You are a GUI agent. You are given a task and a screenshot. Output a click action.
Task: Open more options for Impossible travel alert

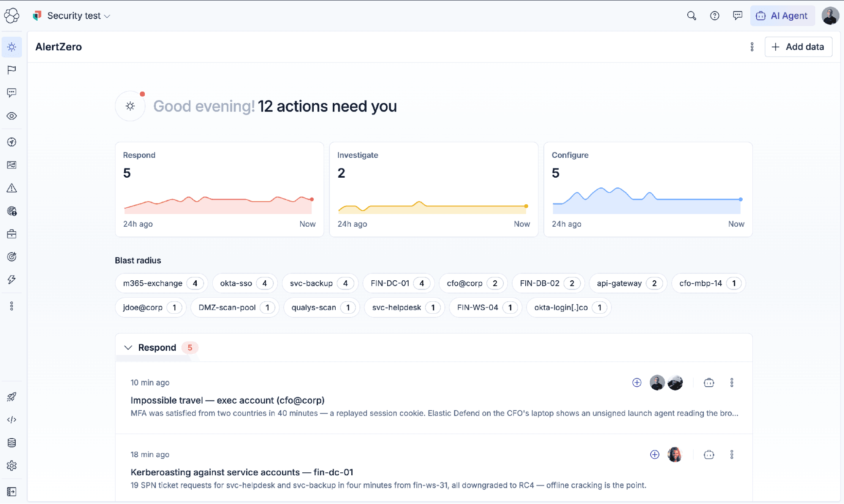tap(732, 382)
